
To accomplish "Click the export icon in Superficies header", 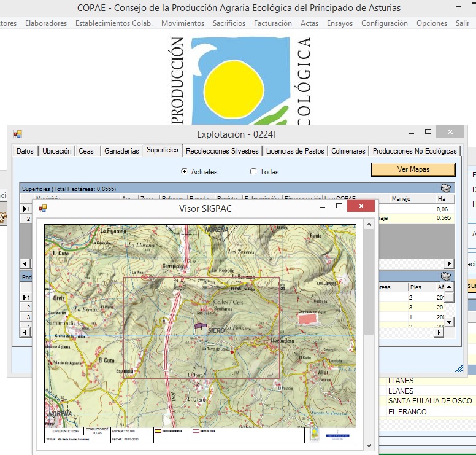I will 446,189.
